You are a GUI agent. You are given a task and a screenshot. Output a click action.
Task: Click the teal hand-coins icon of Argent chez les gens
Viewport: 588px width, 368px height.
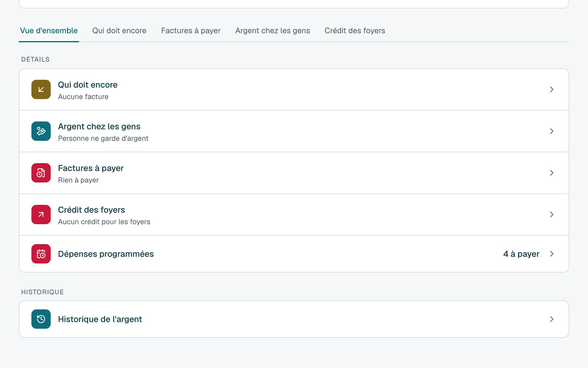(x=41, y=131)
